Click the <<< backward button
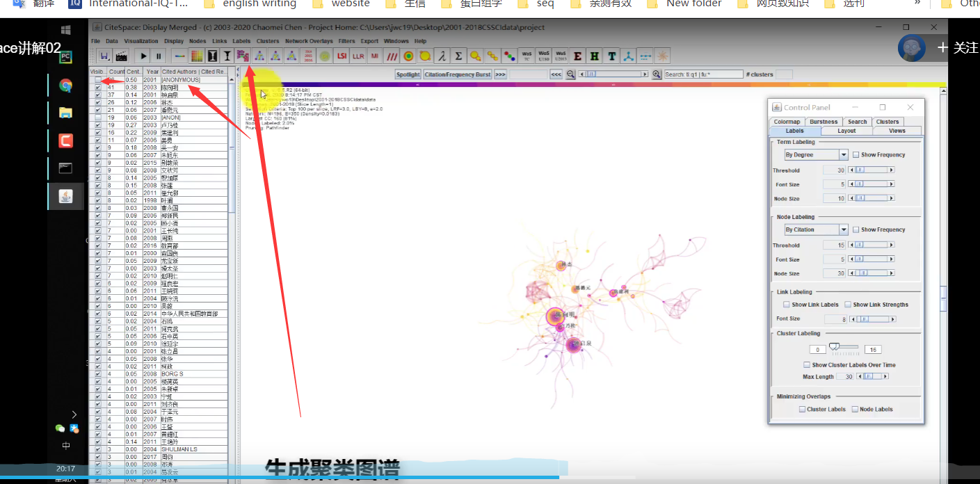The image size is (980, 484). pyautogui.click(x=556, y=74)
